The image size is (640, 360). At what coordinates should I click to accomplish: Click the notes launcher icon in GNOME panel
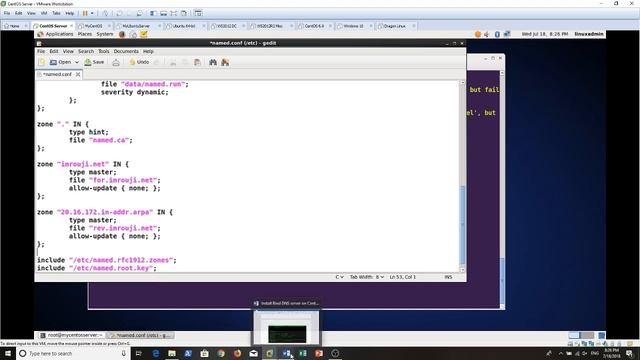click(x=144, y=34)
